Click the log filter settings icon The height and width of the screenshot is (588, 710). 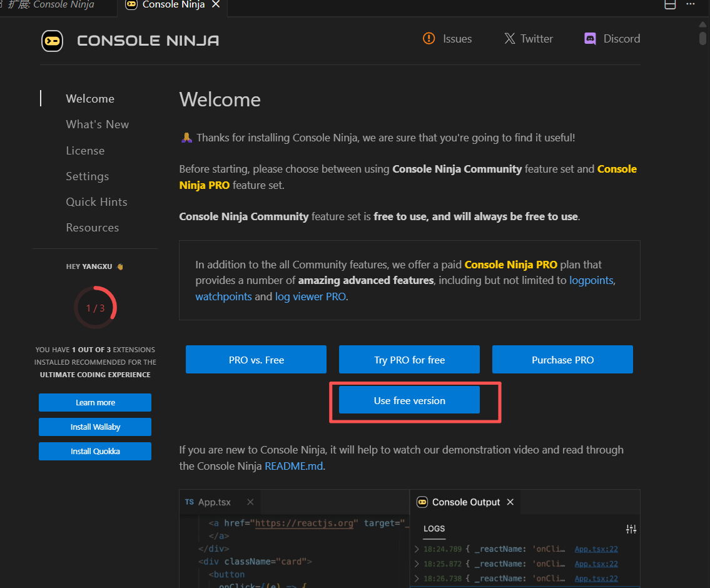point(631,529)
